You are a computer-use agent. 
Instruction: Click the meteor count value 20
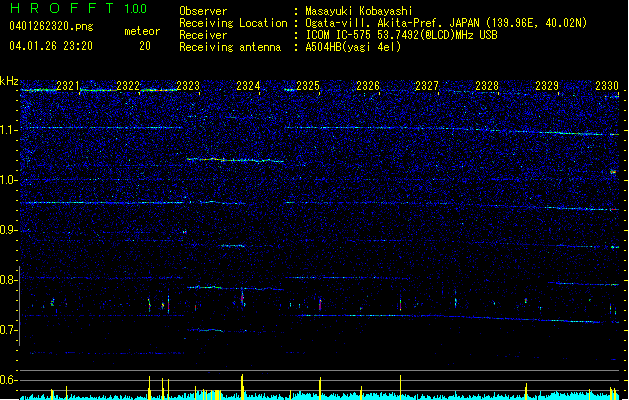pyautogui.click(x=145, y=46)
